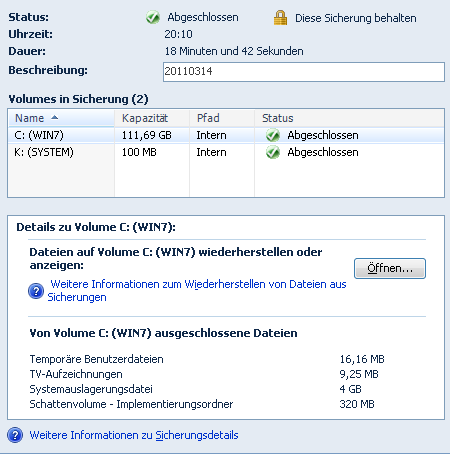Click Schattenvolume - Implementierungsordner entry
450x454 pixels.
131,404
